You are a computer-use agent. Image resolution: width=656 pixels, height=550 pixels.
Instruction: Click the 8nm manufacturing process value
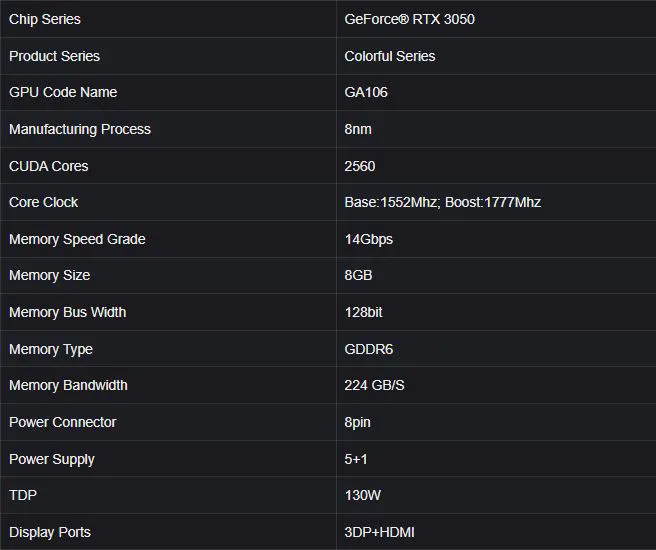[x=358, y=129]
